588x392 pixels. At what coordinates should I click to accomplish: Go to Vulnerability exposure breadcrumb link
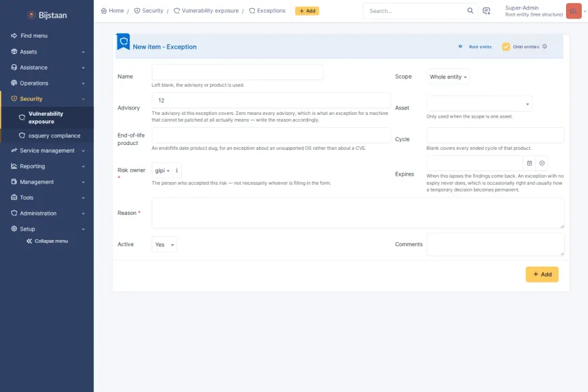206,10
